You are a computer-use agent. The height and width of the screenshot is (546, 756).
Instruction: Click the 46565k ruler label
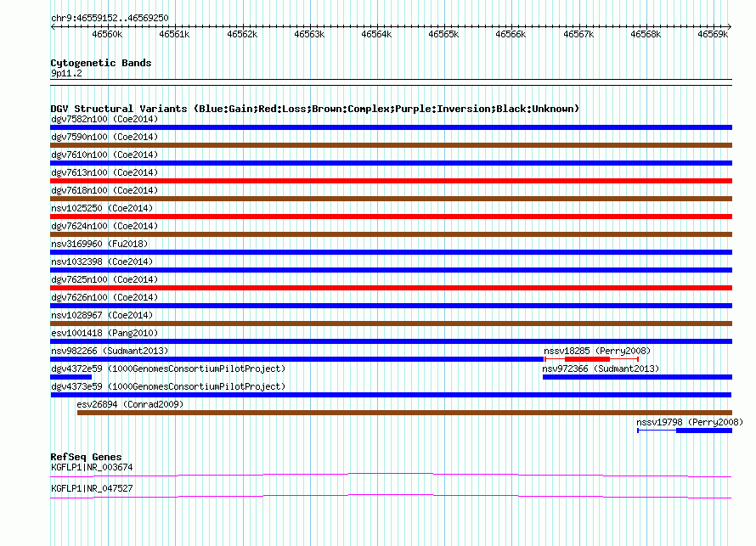coord(443,34)
